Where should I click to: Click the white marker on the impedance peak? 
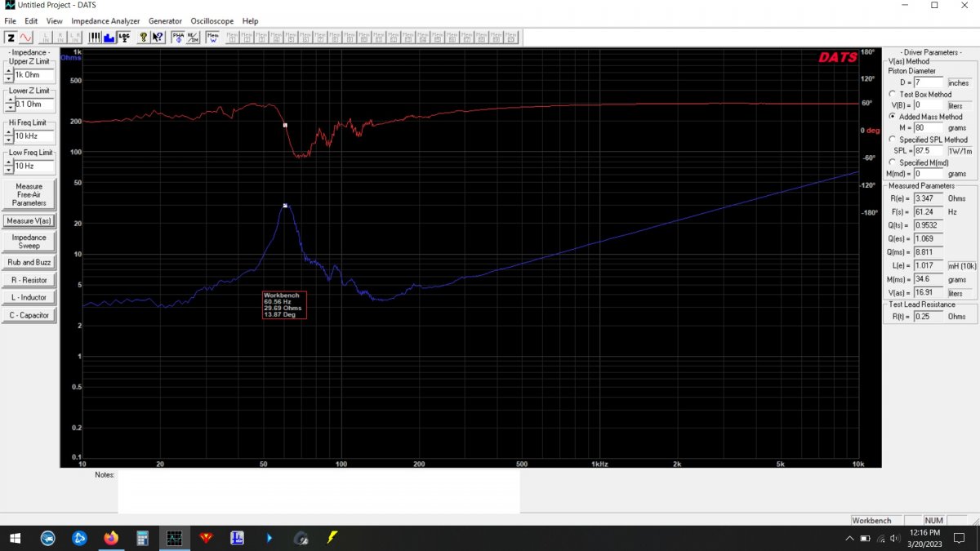[x=285, y=206]
